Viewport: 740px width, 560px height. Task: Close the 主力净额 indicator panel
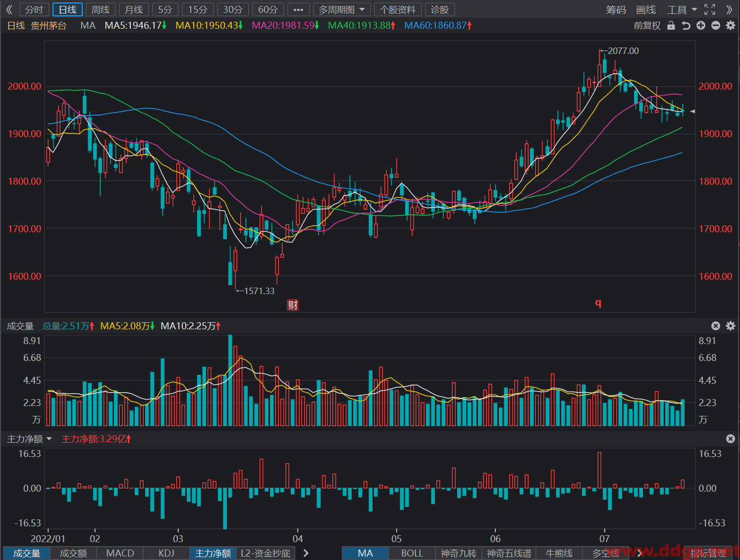coord(731,439)
